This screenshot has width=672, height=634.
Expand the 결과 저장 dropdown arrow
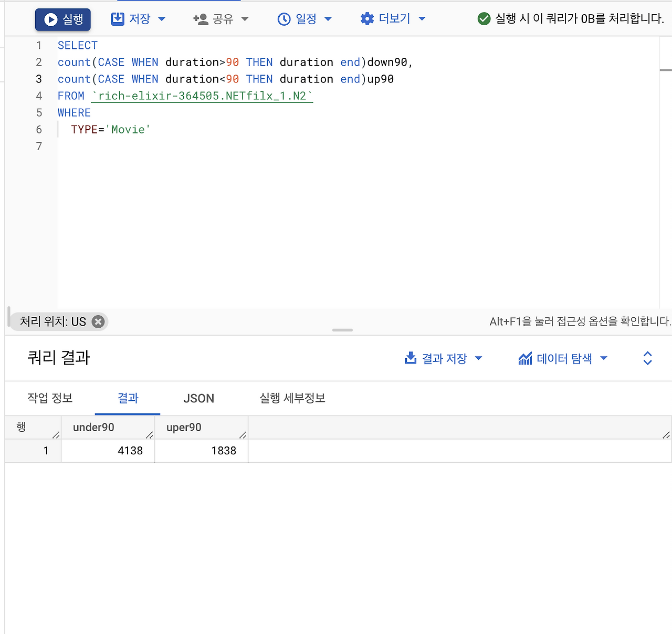coord(478,358)
